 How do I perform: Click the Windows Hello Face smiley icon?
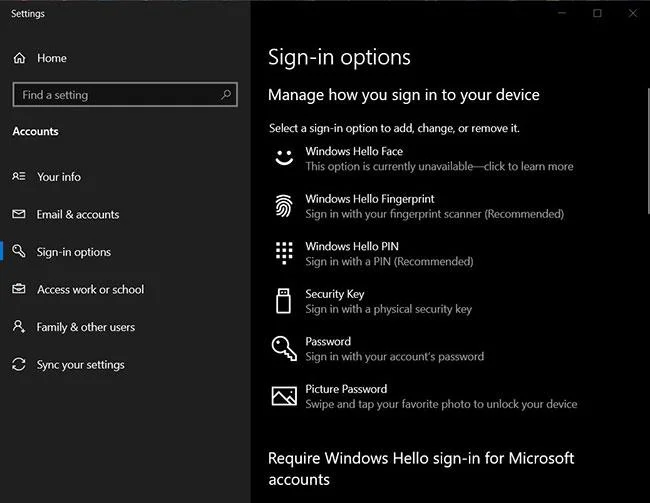[284, 158]
